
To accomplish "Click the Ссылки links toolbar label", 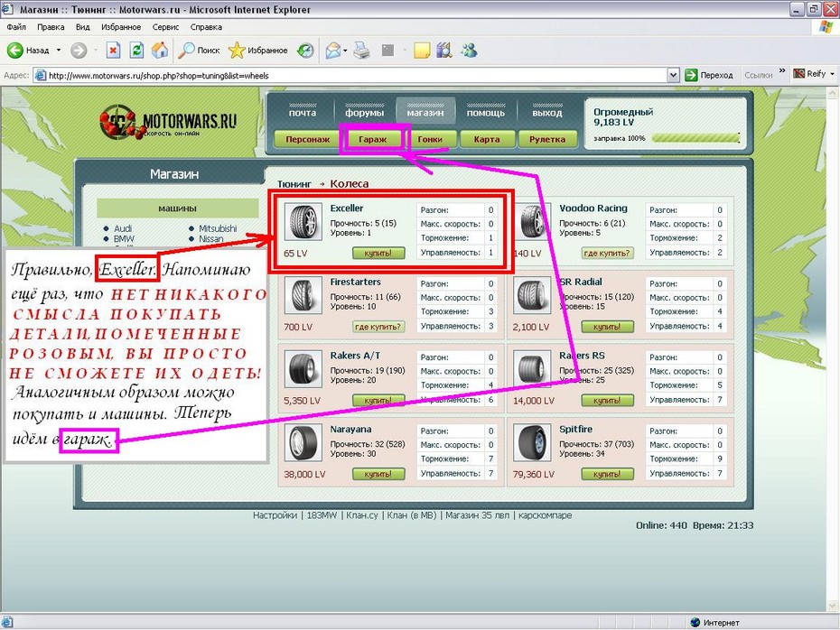I will point(759,75).
